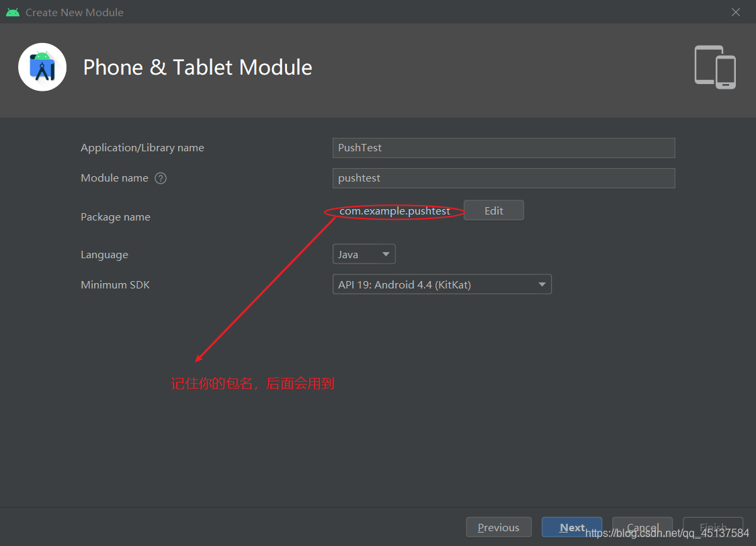Screen dimensions: 756x546
Task: Open the Minimum SDK dropdown
Action: 442,284
